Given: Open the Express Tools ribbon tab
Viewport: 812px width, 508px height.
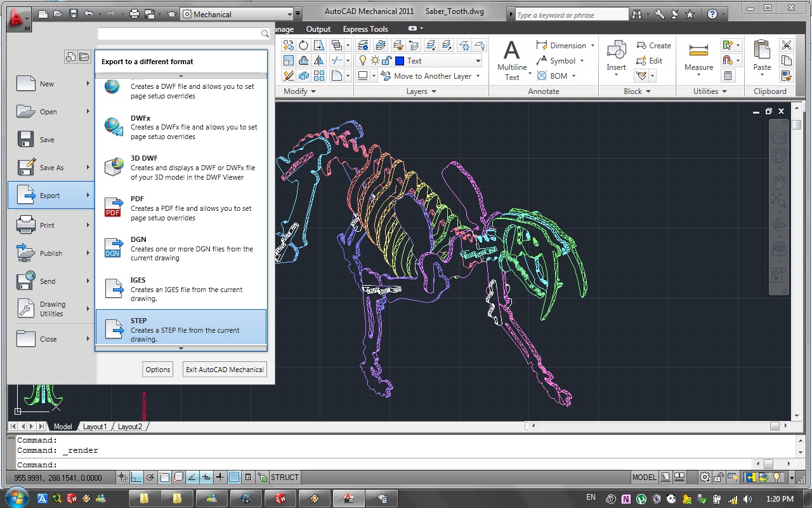Looking at the screenshot, I should click(x=365, y=29).
